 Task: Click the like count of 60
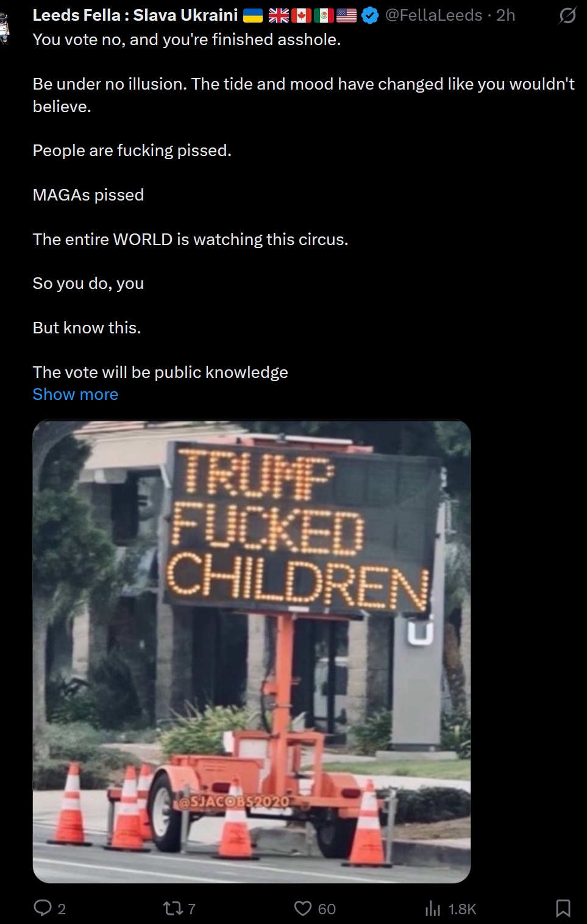(x=327, y=909)
